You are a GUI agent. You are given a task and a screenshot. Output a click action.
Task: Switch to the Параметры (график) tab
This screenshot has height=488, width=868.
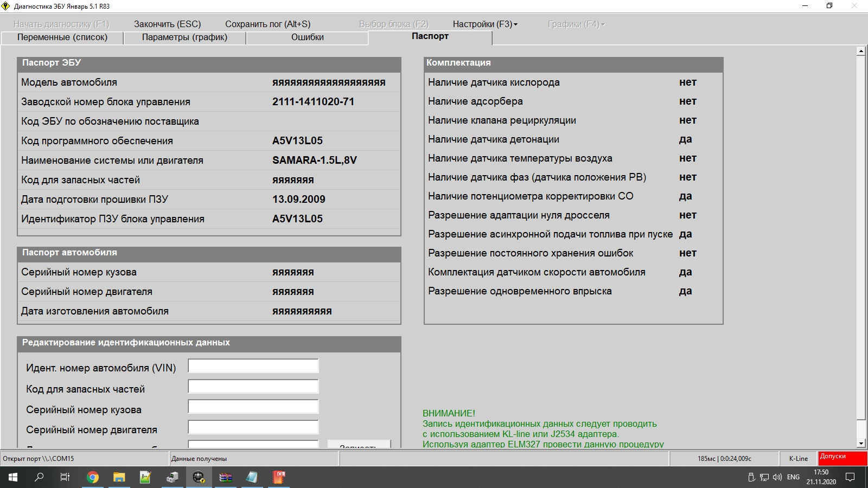coord(185,37)
